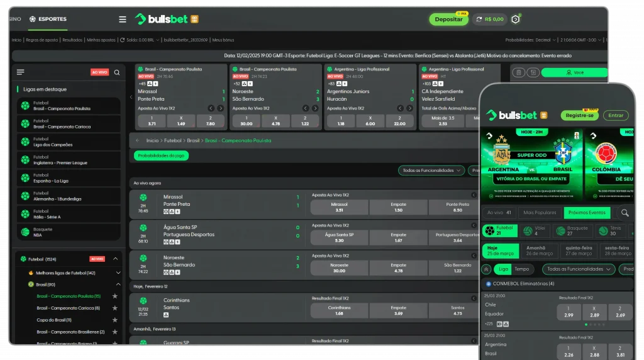Open the hexagon settings icon in header
The width and height of the screenshot is (644, 360).
(x=516, y=20)
